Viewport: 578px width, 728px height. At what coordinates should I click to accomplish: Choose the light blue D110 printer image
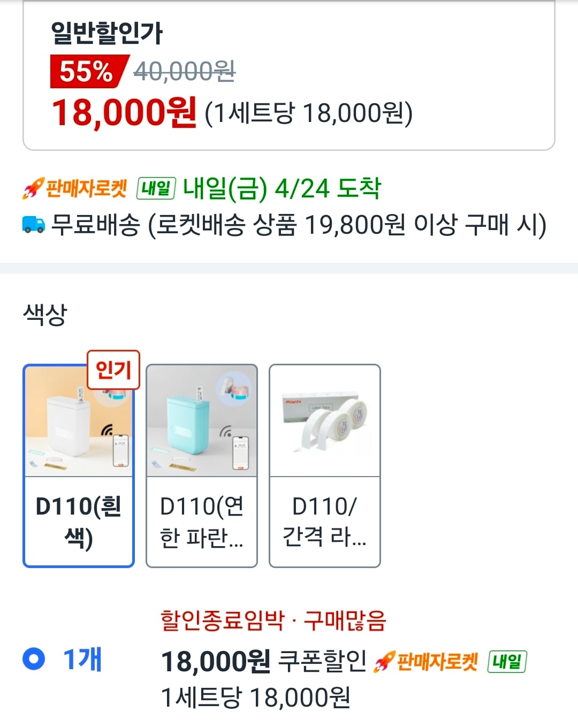[x=202, y=422]
